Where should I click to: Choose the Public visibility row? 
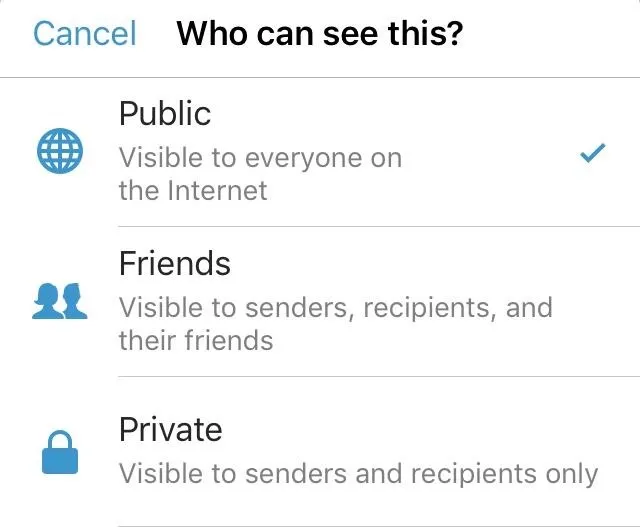pos(320,152)
